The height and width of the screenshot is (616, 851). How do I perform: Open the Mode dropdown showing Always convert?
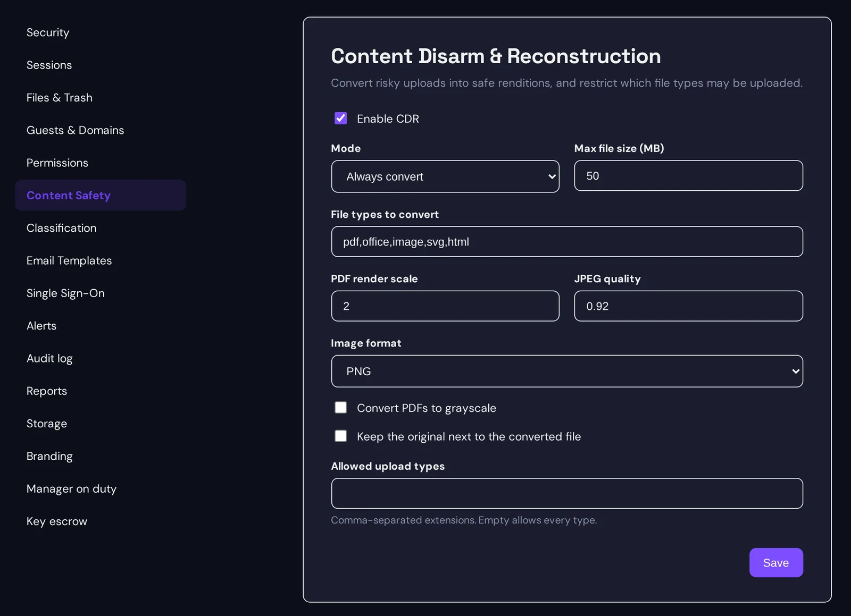click(445, 176)
